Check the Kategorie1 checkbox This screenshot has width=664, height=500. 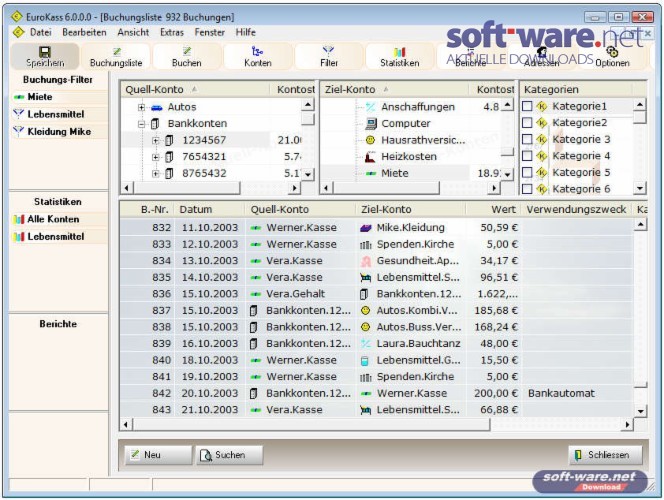click(527, 106)
